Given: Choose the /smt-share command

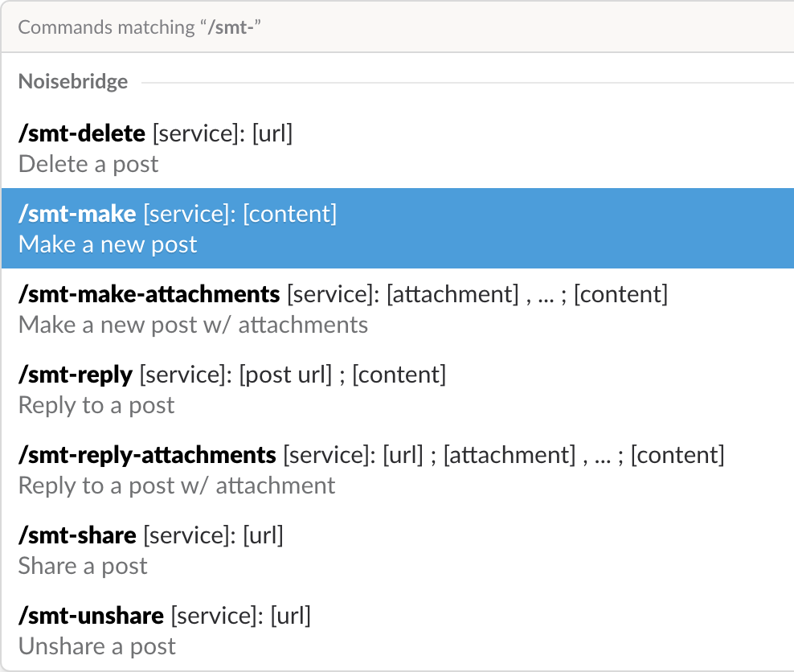Looking at the screenshot, I should tap(77, 535).
